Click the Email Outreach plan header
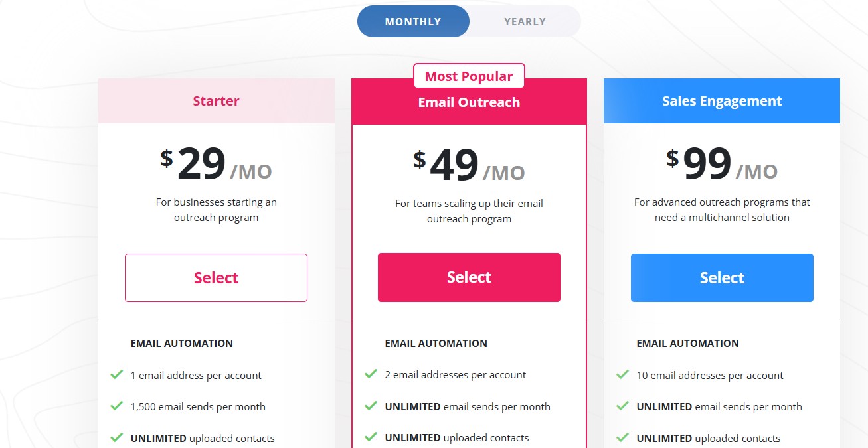Image resolution: width=868 pixels, height=448 pixels. [x=469, y=102]
